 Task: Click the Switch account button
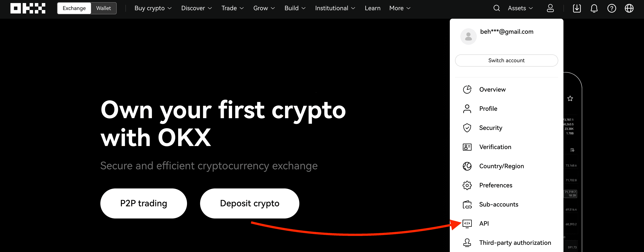coord(506,60)
